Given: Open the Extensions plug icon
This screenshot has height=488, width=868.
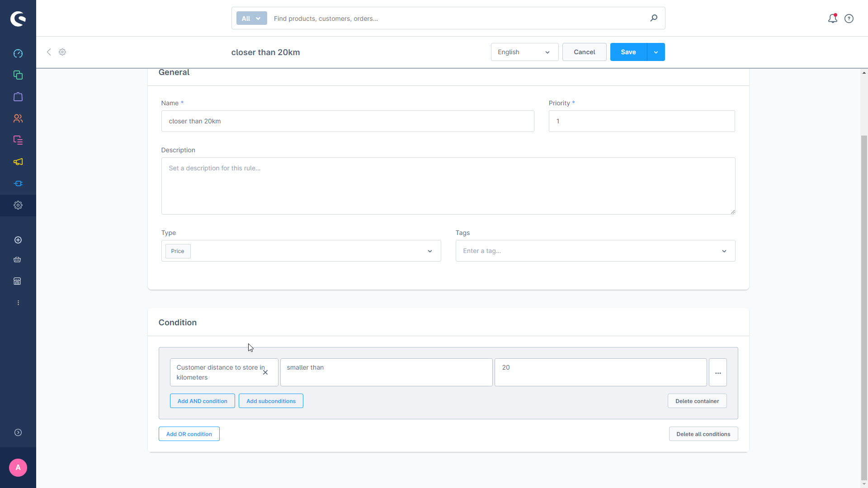Looking at the screenshot, I should click(x=18, y=183).
